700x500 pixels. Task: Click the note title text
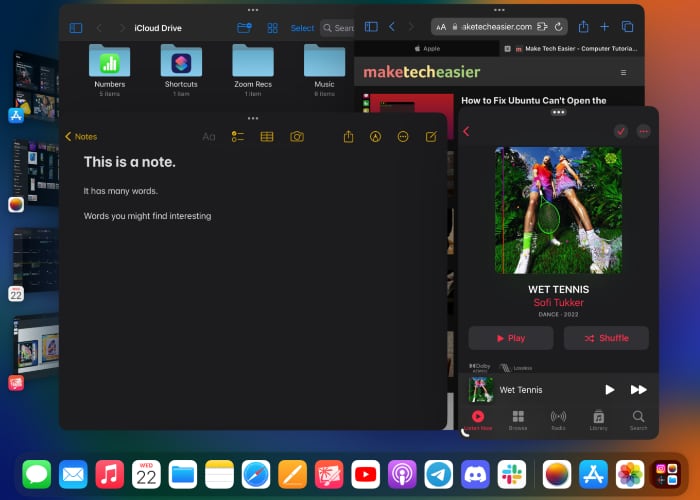pos(129,162)
